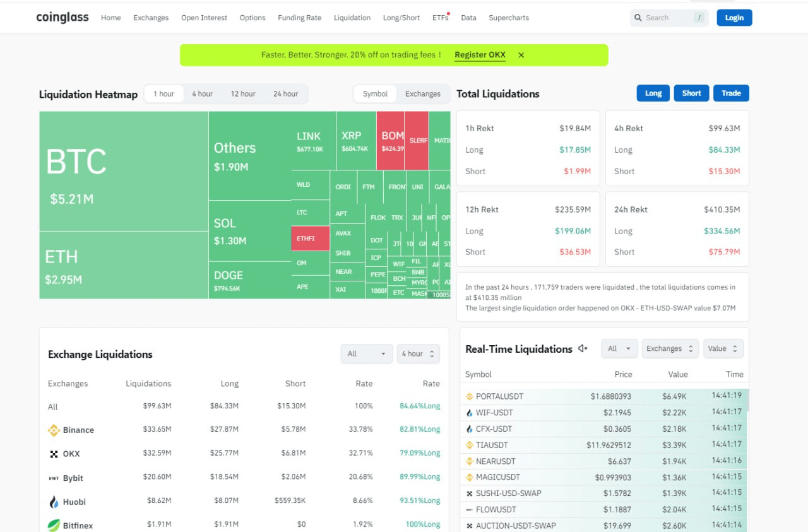Click the BTC heatmap tile
808x532 pixels.
(124, 171)
